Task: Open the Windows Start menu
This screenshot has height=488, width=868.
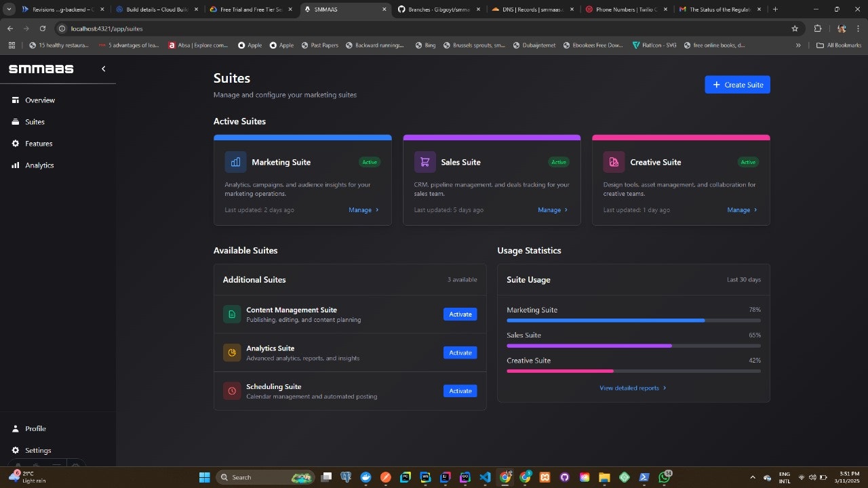Action: pyautogui.click(x=204, y=477)
